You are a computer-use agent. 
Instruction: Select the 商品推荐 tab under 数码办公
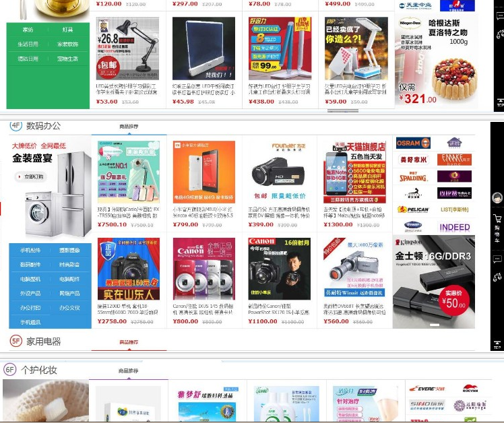(x=129, y=127)
